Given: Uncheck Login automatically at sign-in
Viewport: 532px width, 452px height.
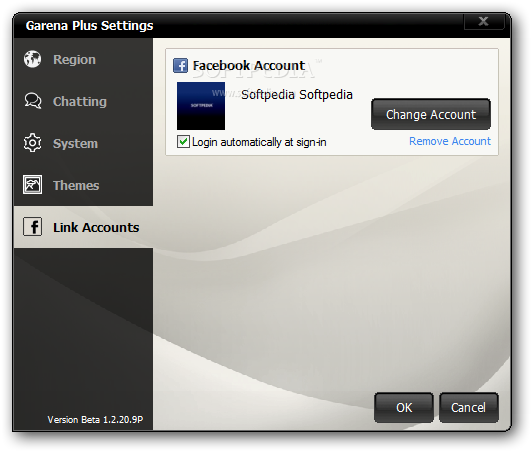Looking at the screenshot, I should [183, 142].
